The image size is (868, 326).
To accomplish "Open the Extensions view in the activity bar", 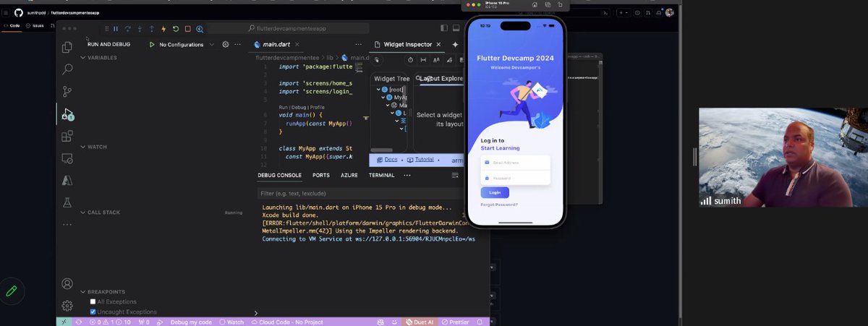I will (67, 136).
